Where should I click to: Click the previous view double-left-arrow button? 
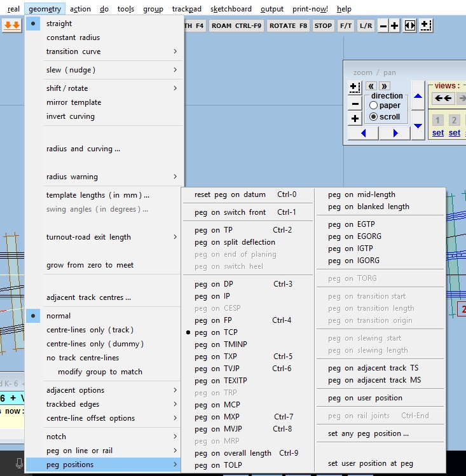pos(443,99)
